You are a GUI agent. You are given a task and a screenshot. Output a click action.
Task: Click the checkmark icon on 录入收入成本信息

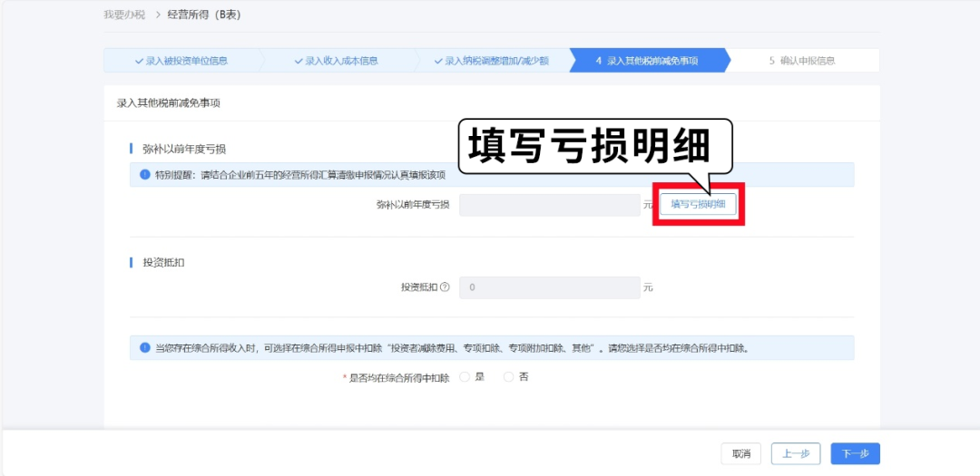[x=298, y=61]
